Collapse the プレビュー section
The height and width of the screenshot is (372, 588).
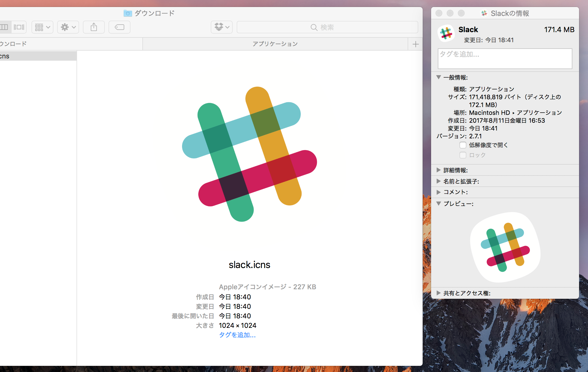point(439,204)
